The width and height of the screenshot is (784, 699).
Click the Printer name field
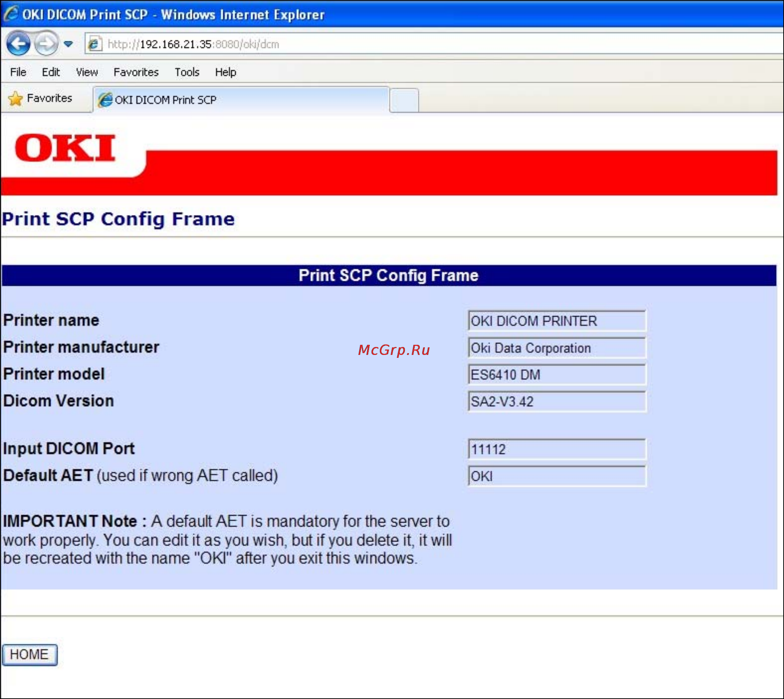click(x=557, y=321)
